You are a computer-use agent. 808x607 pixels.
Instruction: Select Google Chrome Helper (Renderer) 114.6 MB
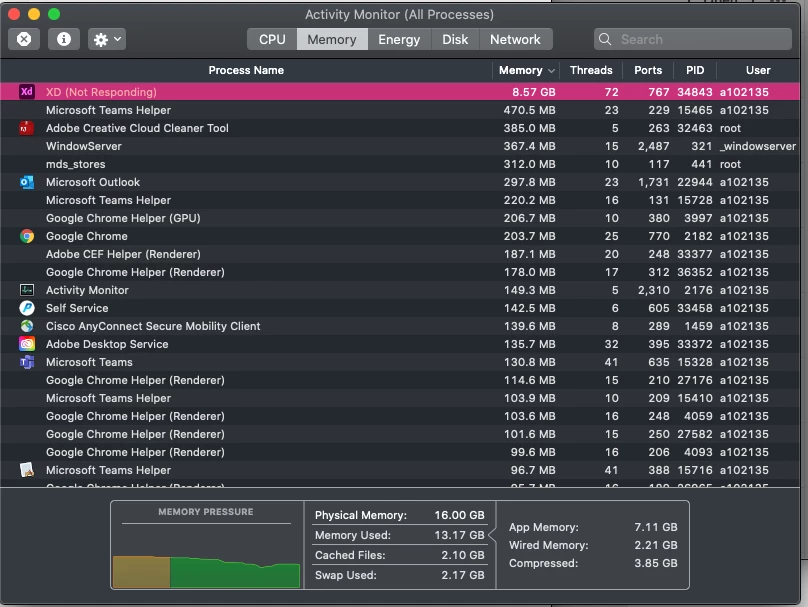click(400, 380)
